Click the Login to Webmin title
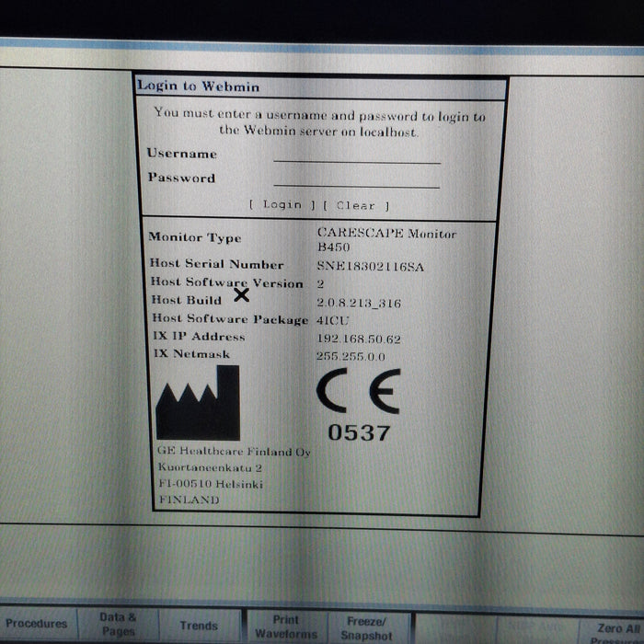Screen dimensions: 644x644 (x=199, y=86)
